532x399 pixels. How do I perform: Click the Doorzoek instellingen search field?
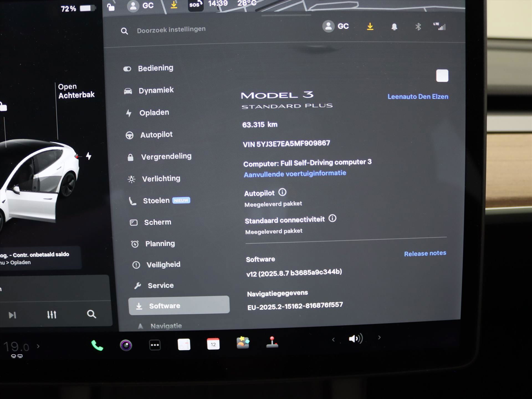coord(171,29)
